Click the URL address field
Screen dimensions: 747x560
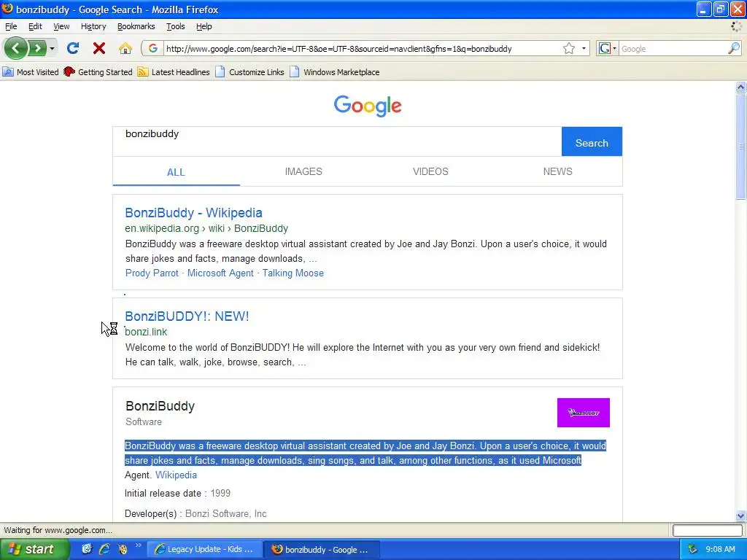pyautogui.click(x=362, y=49)
